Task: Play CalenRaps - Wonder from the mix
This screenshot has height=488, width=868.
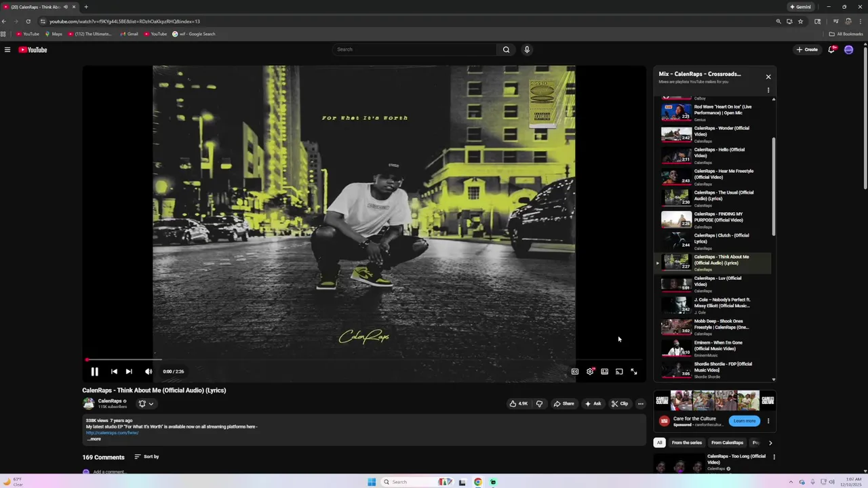Action: [x=712, y=134]
